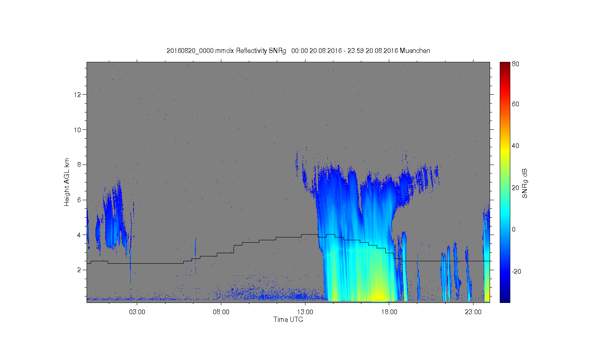Screen dimensions: 607x364
Task: Click the colorbar value 20
Action: coord(516,188)
